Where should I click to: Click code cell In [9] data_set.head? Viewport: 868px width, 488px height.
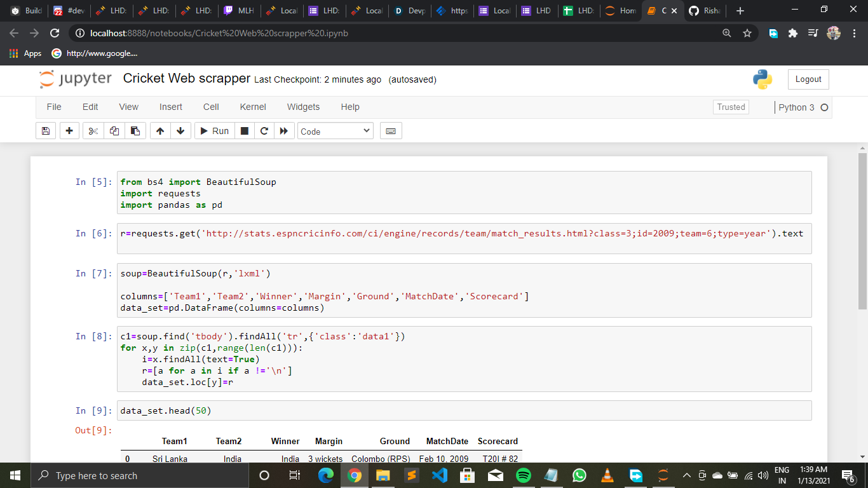tap(464, 410)
